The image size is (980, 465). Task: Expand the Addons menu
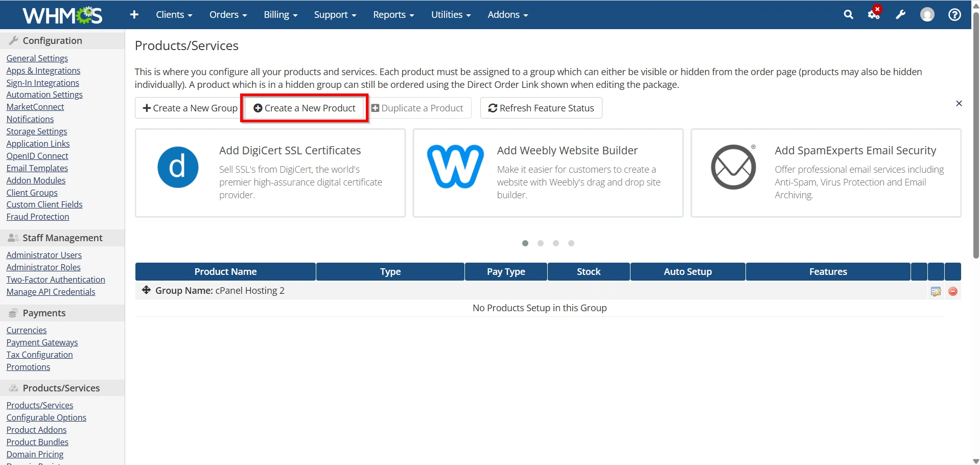[508, 15]
